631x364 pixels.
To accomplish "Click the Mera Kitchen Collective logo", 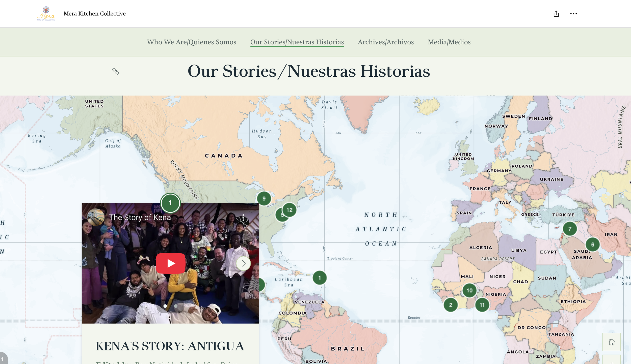I will click(46, 14).
